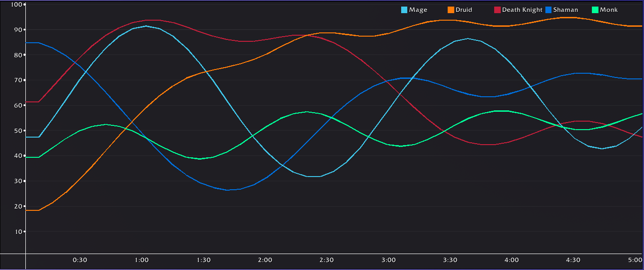Viewport: 644px width, 270px height.
Task: Click the 4:00 time axis label
Action: pos(512,260)
